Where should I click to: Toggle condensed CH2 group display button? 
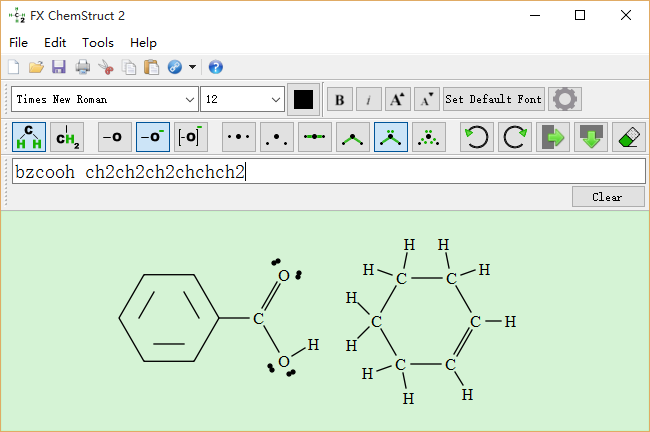click(x=67, y=136)
